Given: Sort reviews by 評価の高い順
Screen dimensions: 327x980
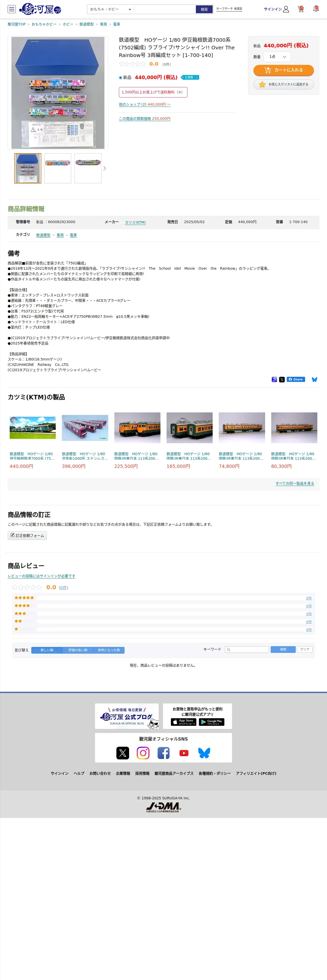Looking at the screenshot, I should pyautogui.click(x=78, y=650).
